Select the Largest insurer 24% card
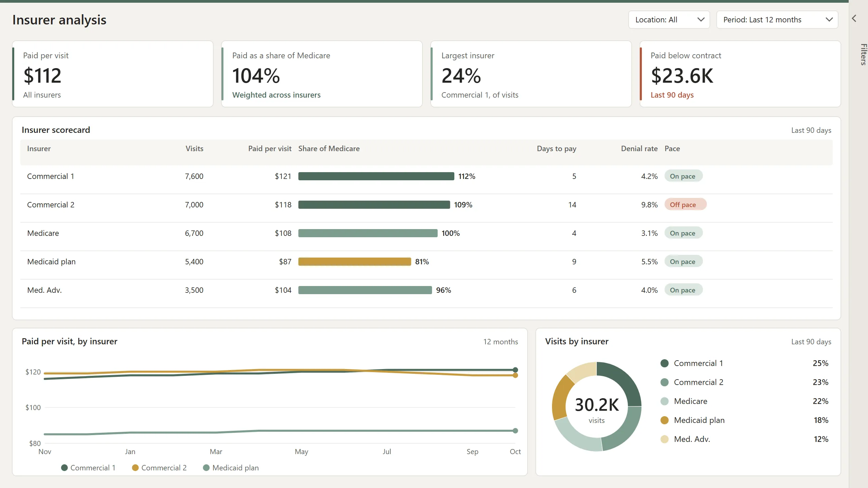The width and height of the screenshot is (868, 488). click(x=531, y=74)
